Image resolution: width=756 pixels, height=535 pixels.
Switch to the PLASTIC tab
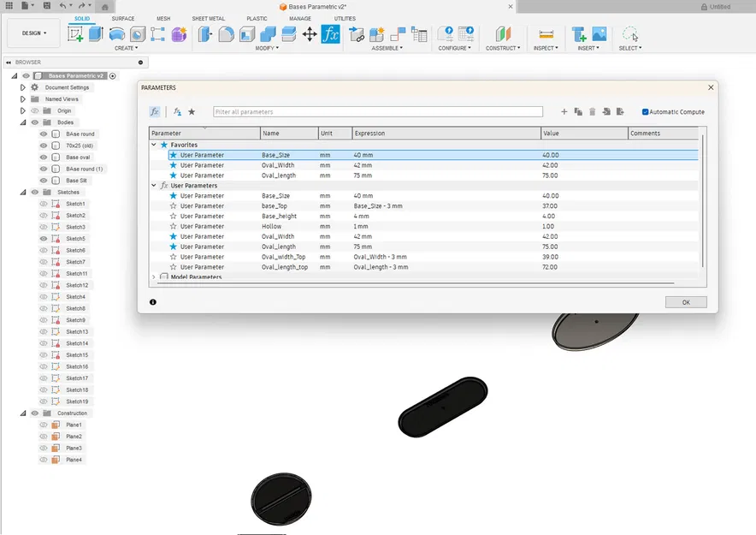257,18
